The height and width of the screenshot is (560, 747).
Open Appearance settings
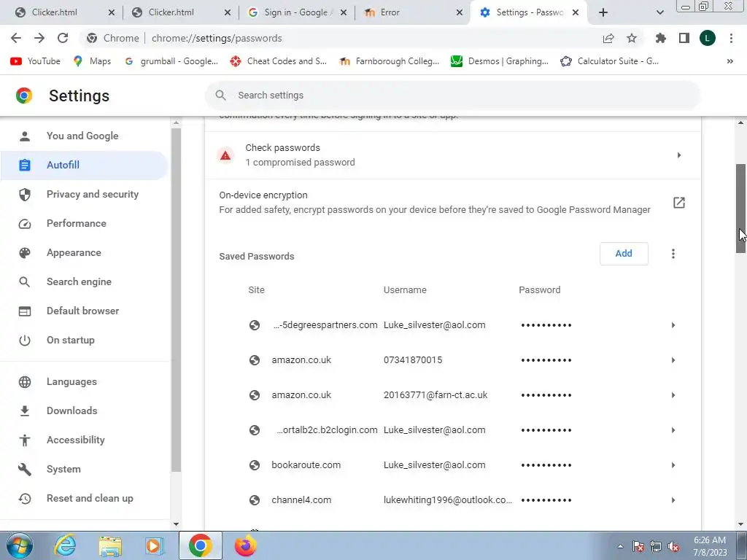84,252
